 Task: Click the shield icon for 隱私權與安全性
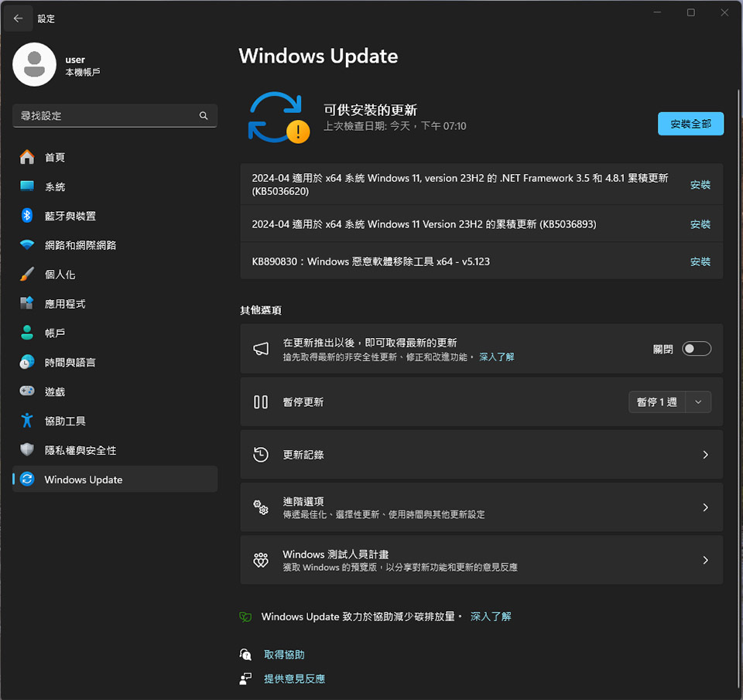(27, 449)
